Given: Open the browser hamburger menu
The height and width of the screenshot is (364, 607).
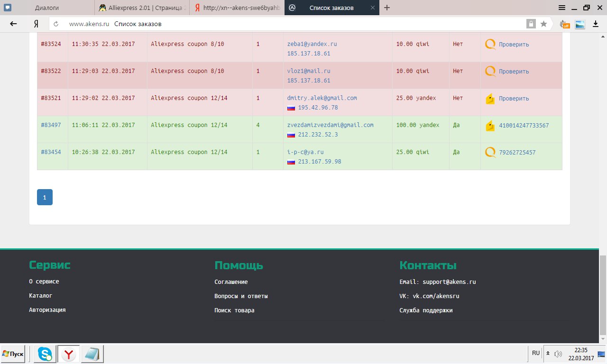Looking at the screenshot, I should coord(562,8).
